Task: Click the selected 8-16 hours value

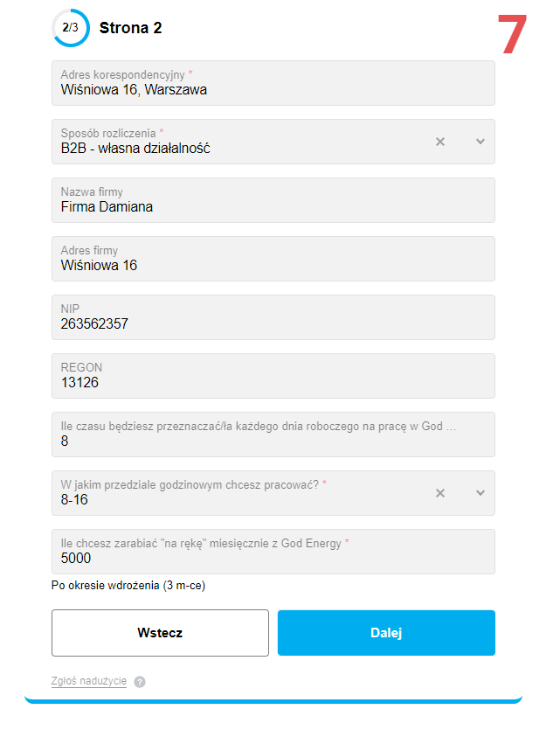Action: [74, 500]
